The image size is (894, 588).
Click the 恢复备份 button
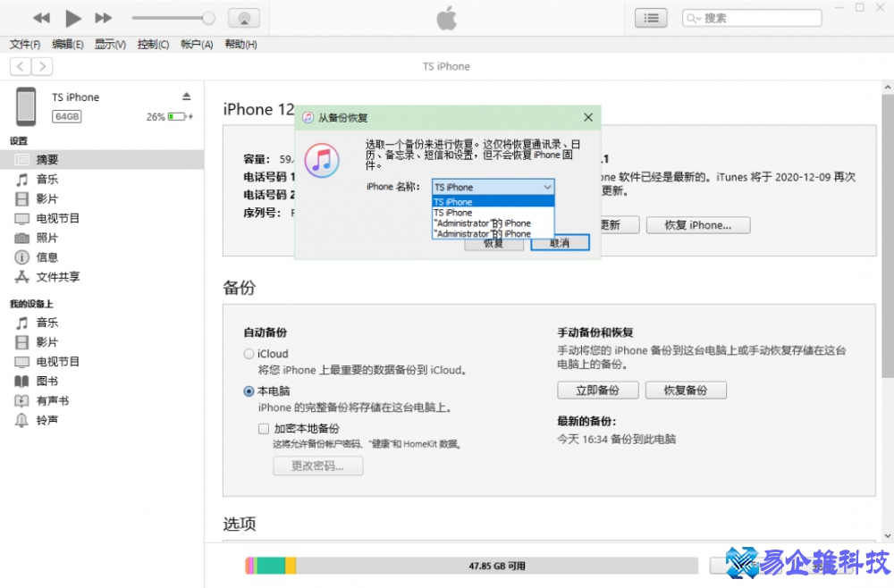tap(686, 390)
